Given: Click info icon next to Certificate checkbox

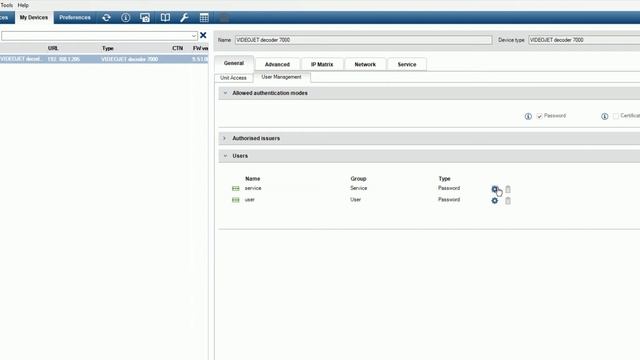Looking at the screenshot, I should click(x=604, y=116).
